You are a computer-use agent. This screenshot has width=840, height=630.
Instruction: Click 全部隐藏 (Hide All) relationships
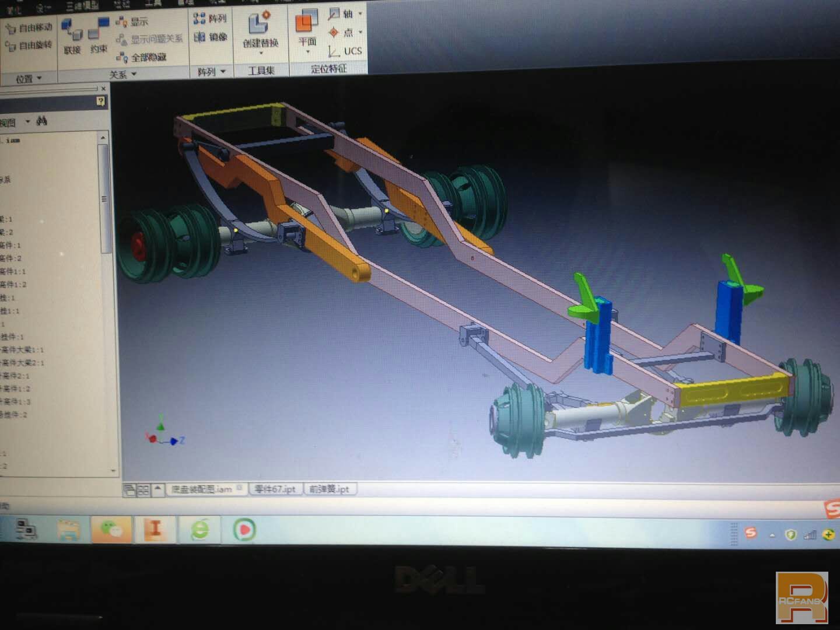coord(141,57)
